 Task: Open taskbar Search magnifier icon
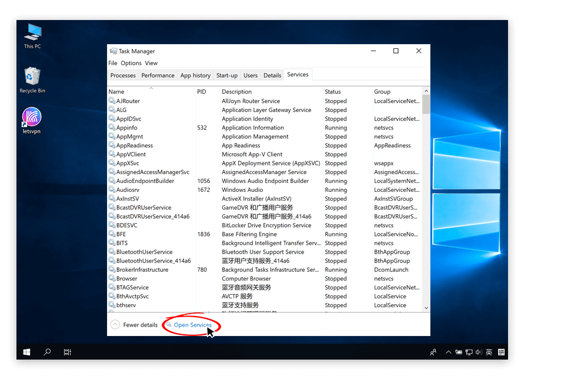pyautogui.click(x=47, y=352)
